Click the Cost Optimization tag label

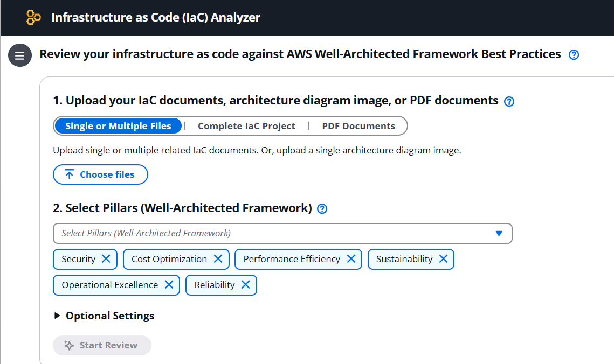coord(169,259)
